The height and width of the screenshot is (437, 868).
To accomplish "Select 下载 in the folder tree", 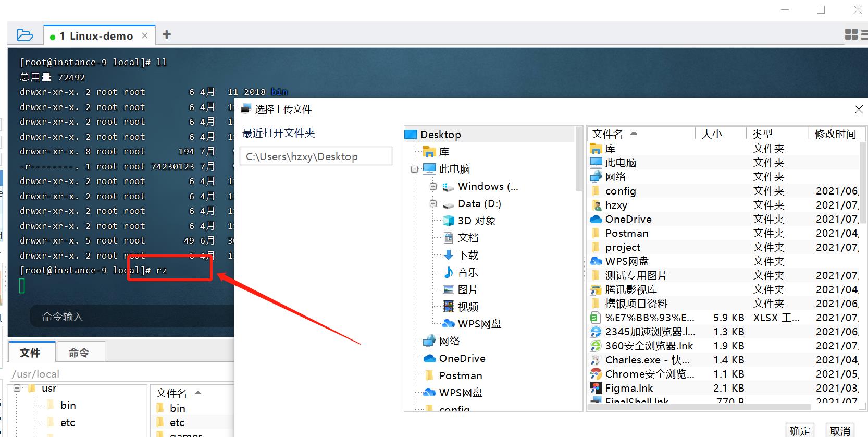I will point(467,255).
